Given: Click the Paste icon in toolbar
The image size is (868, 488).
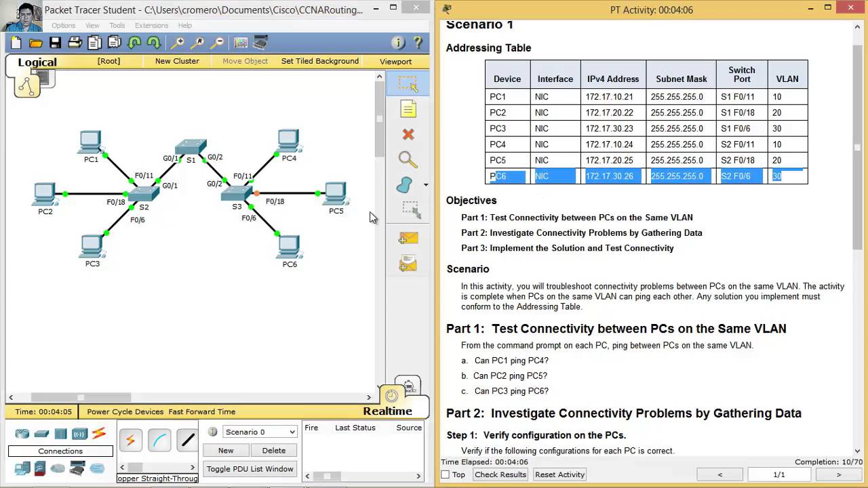Looking at the screenshot, I should coord(115,43).
